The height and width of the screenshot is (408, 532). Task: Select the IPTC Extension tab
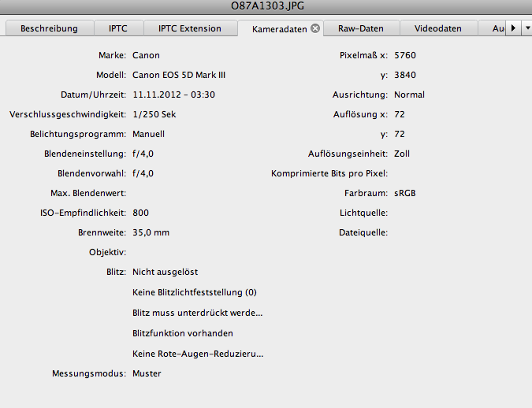(x=189, y=28)
